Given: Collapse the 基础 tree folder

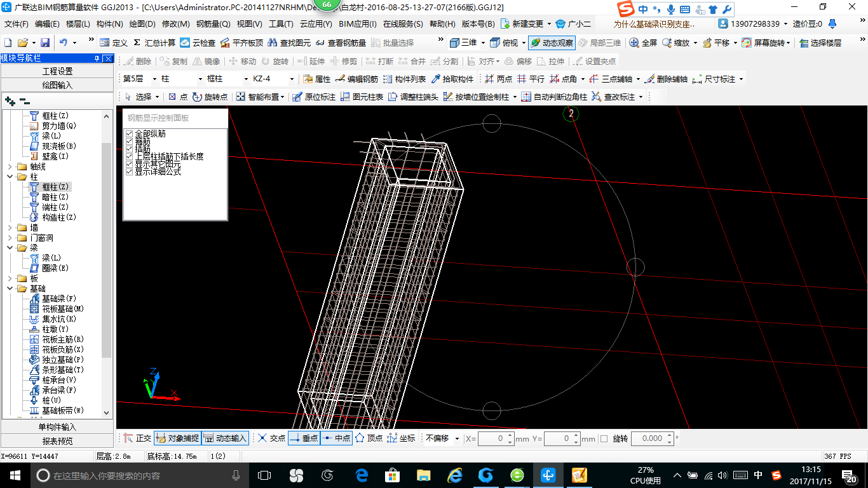Looking at the screenshot, I should click(x=10, y=288).
